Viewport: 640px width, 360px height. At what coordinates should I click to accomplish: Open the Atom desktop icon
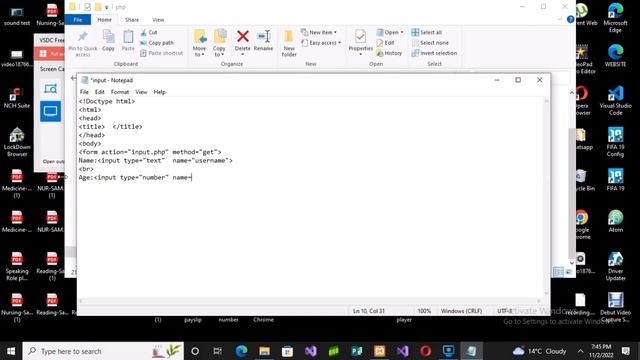tap(615, 221)
